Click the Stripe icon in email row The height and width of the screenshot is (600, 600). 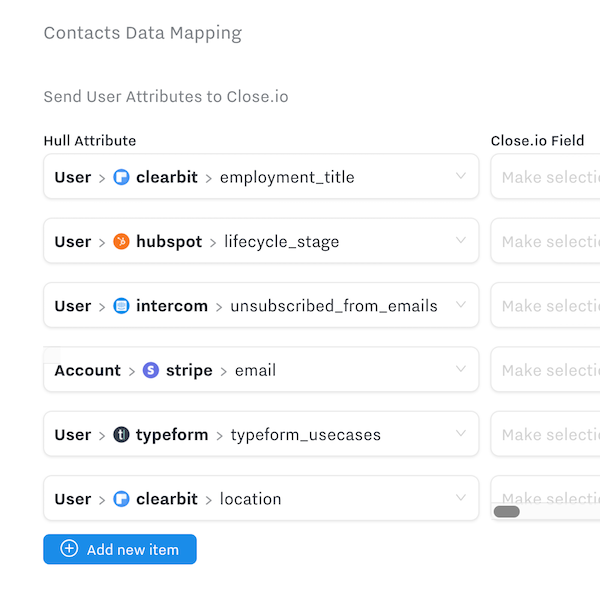tap(151, 370)
